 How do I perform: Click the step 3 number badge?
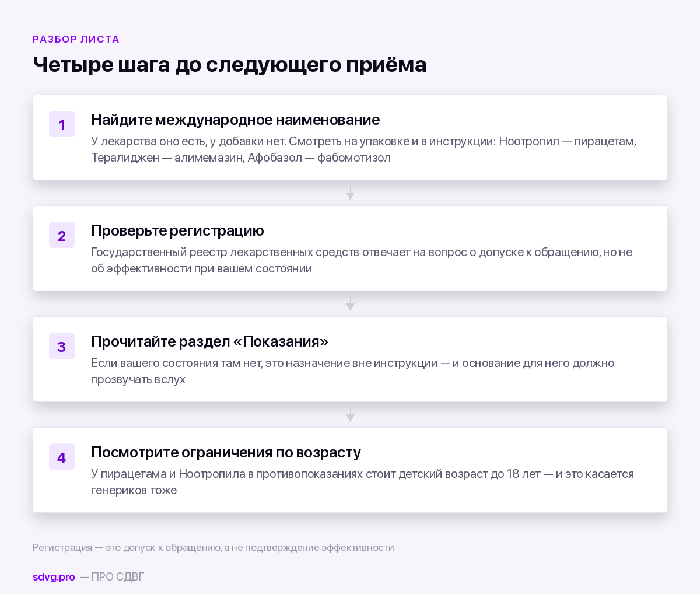[x=62, y=346]
